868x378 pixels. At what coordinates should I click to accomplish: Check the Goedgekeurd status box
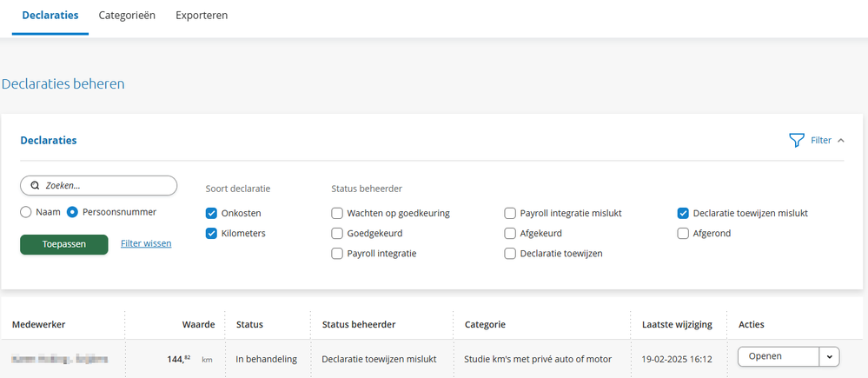point(337,233)
